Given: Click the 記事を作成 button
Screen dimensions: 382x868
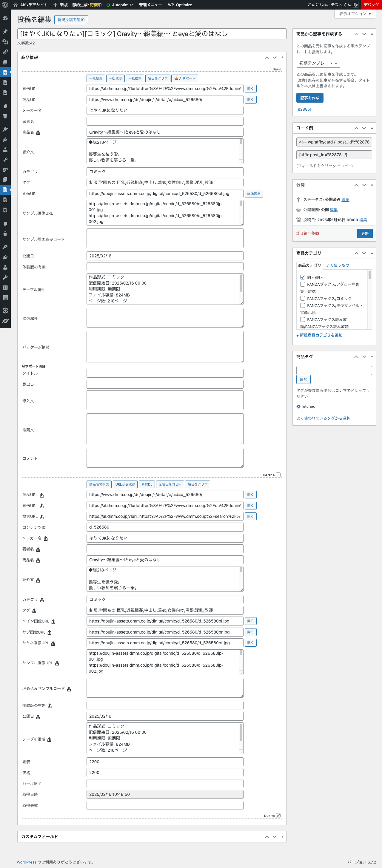Looking at the screenshot, I should coord(310,98).
